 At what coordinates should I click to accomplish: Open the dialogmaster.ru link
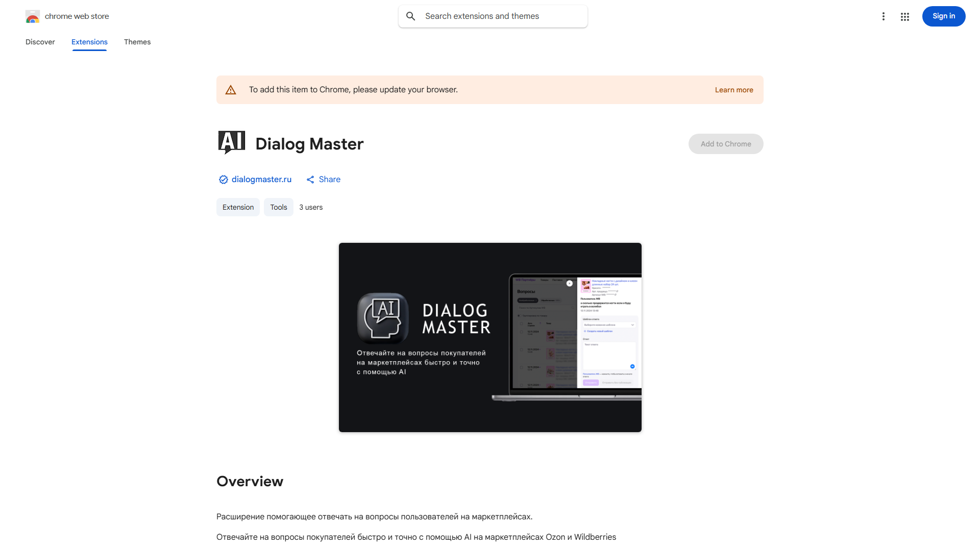click(261, 180)
